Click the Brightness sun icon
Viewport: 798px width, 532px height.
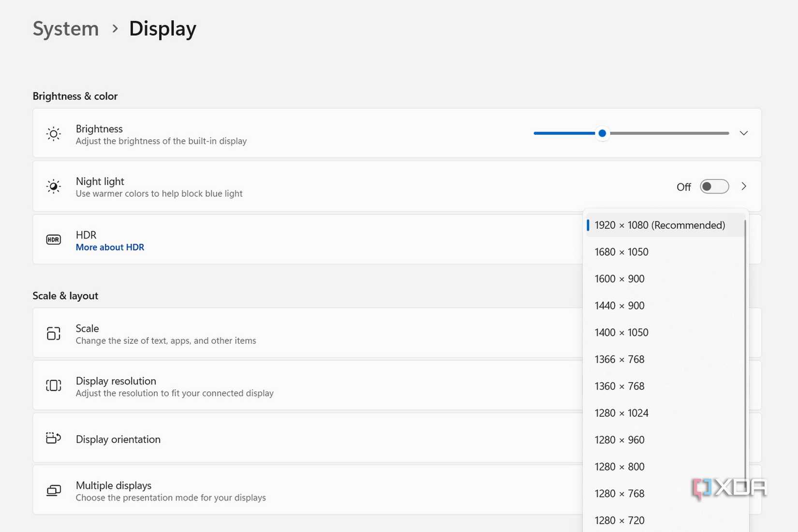pos(53,134)
